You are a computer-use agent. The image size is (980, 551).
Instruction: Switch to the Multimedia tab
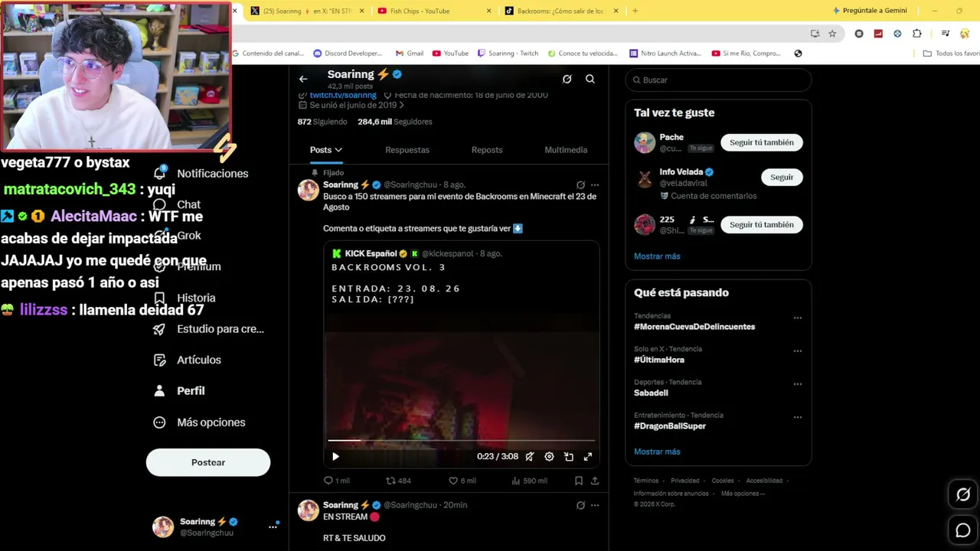point(566,150)
